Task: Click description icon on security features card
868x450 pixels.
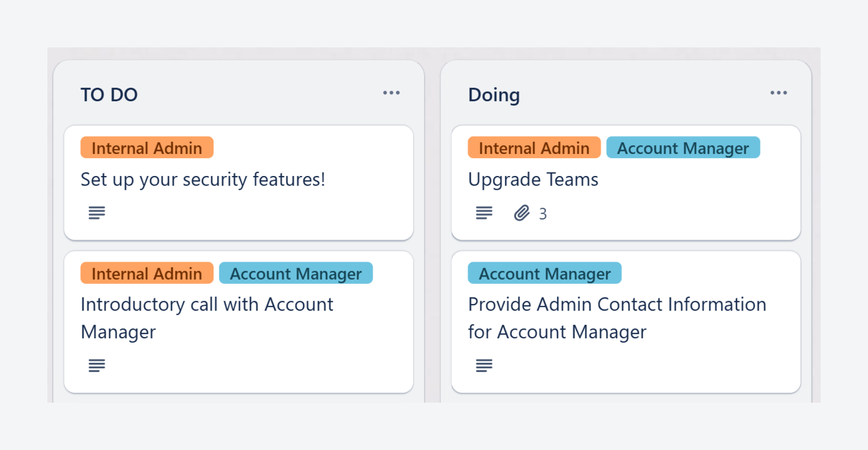Action: 97,213
